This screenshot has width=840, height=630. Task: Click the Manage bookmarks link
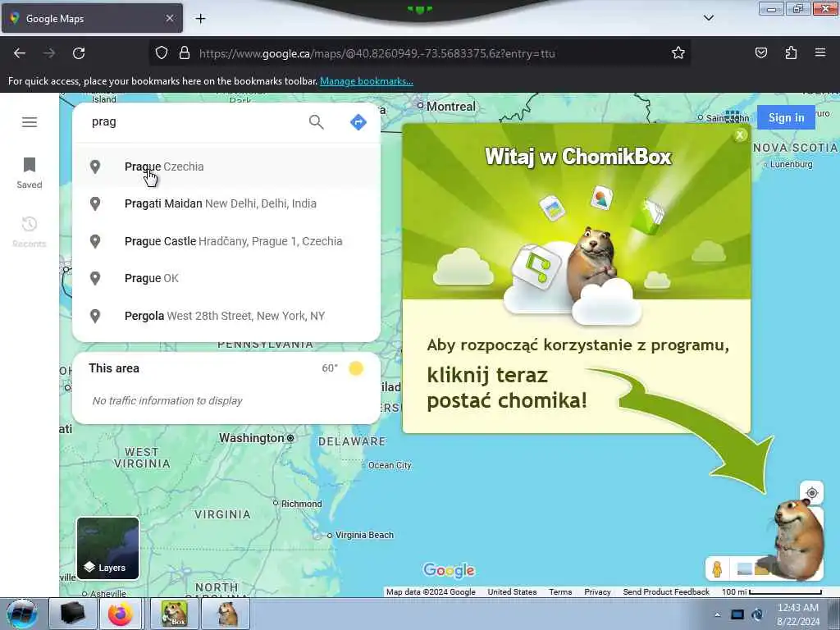point(367,81)
